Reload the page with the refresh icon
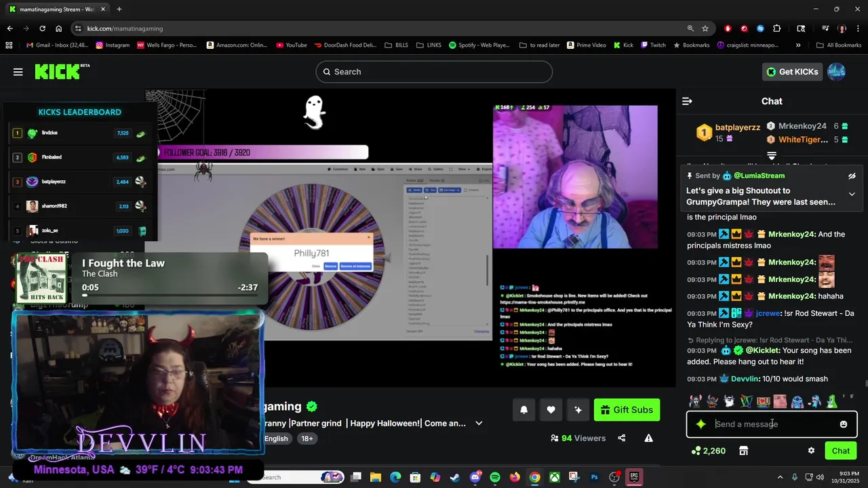Image resolution: width=868 pixels, height=488 pixels. 42,28
